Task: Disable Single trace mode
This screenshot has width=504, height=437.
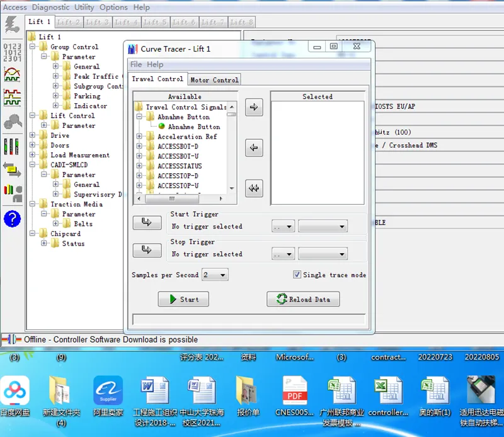Action: (x=297, y=274)
